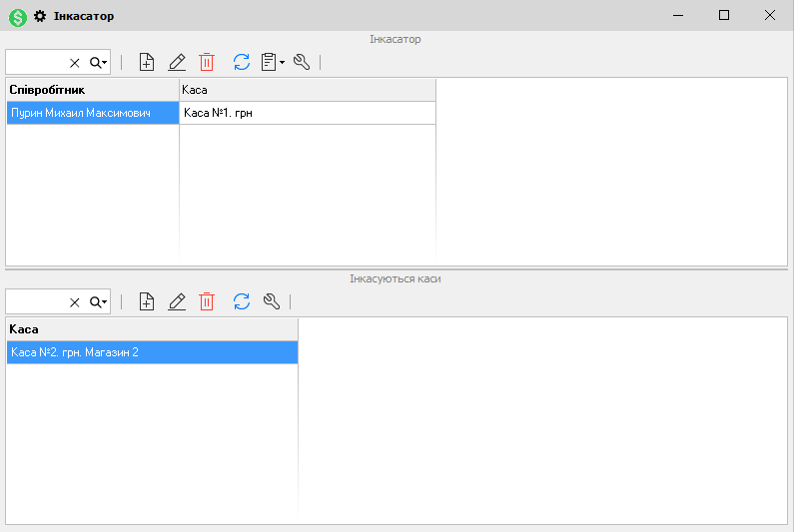Edit selected item in Інкасуються каси panel
794x532 pixels.
pyautogui.click(x=177, y=301)
